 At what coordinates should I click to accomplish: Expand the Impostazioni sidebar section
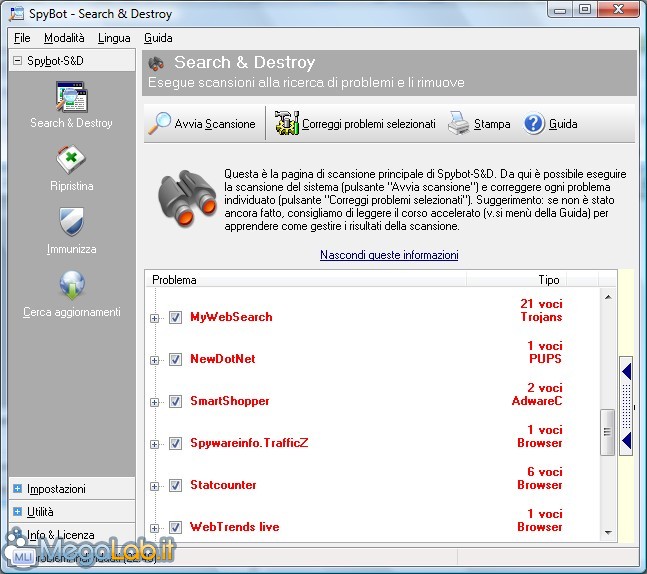click(x=17, y=489)
